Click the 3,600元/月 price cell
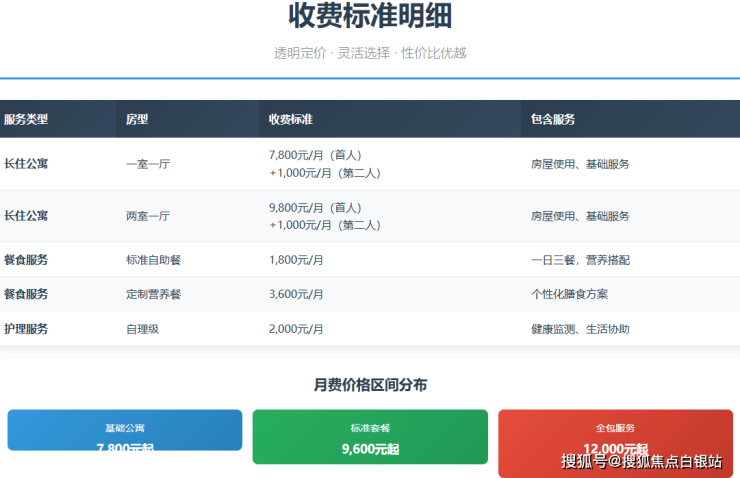The width and height of the screenshot is (740, 478). (x=296, y=294)
